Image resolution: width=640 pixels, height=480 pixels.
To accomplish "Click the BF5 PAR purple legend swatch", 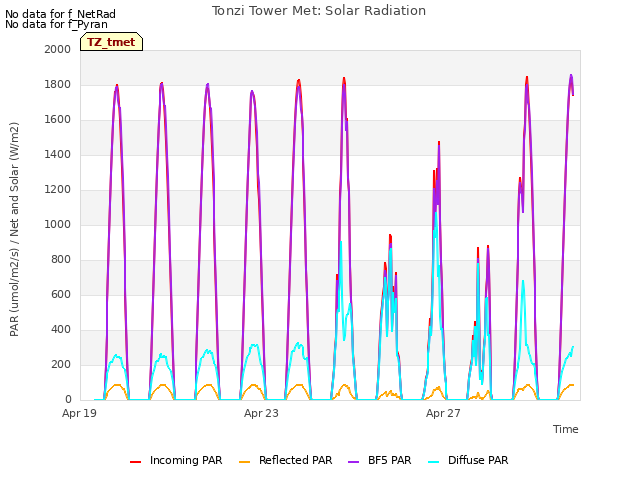I will coord(353,461).
